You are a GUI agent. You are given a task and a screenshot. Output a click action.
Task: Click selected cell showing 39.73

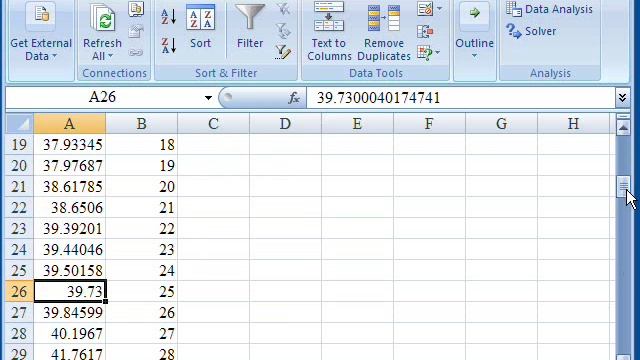point(70,291)
